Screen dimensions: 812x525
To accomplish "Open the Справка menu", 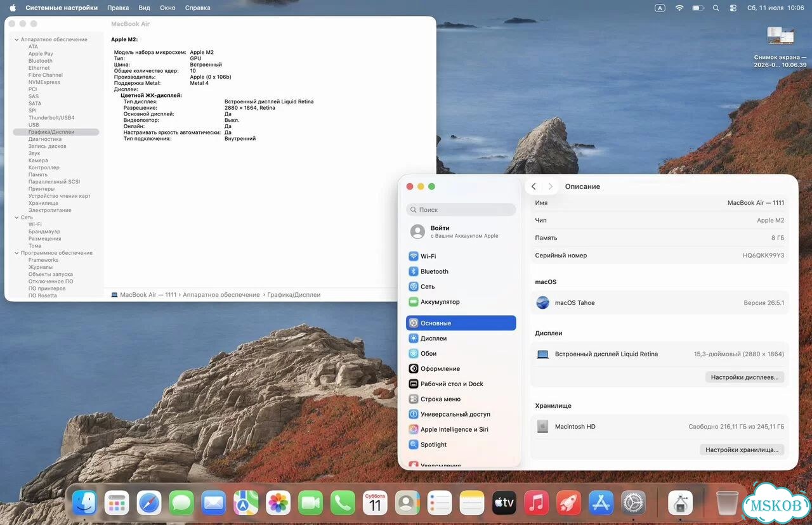I will [198, 8].
